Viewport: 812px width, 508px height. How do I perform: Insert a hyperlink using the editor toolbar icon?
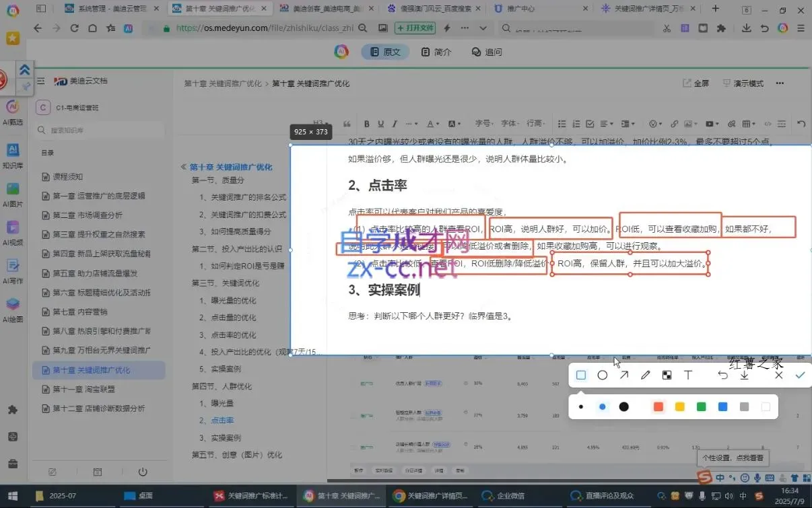(x=675, y=123)
